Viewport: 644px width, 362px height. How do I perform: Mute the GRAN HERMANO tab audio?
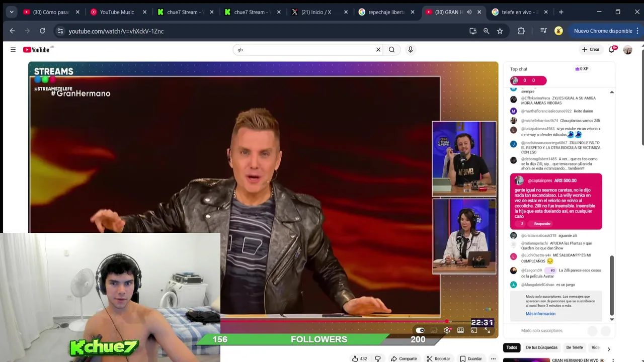pyautogui.click(x=469, y=12)
